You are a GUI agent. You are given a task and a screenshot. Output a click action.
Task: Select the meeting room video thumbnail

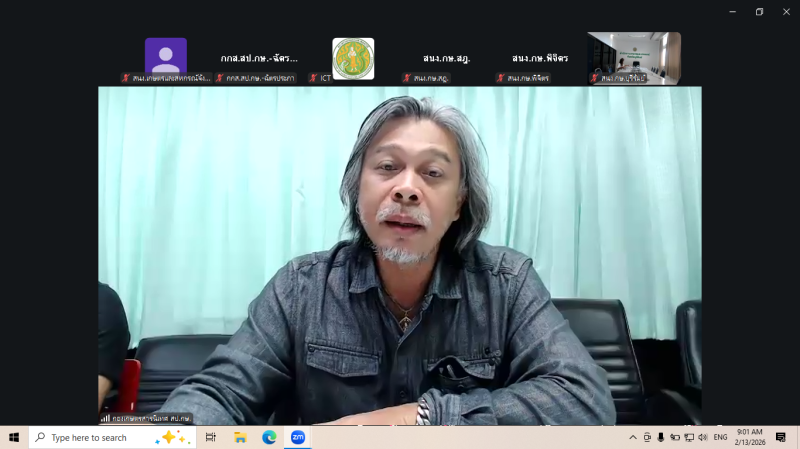tap(634, 57)
